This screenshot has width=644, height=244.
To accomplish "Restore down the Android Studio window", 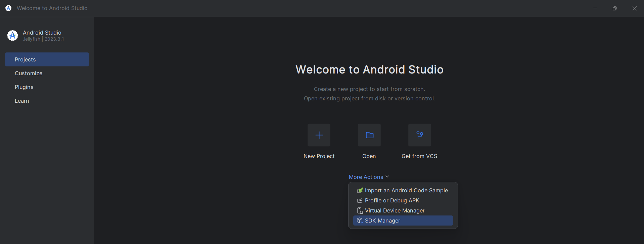I will point(615,8).
